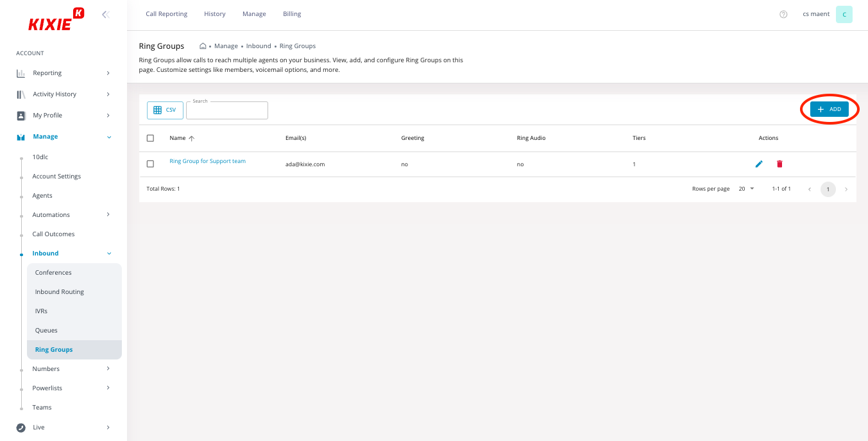Open IVRs under Inbound
The image size is (868, 441).
(41, 311)
